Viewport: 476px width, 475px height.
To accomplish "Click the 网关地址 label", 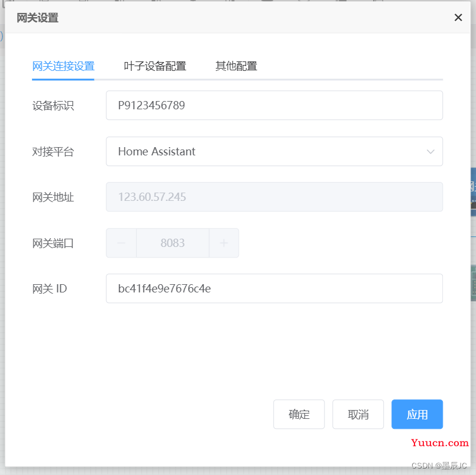I will [53, 197].
